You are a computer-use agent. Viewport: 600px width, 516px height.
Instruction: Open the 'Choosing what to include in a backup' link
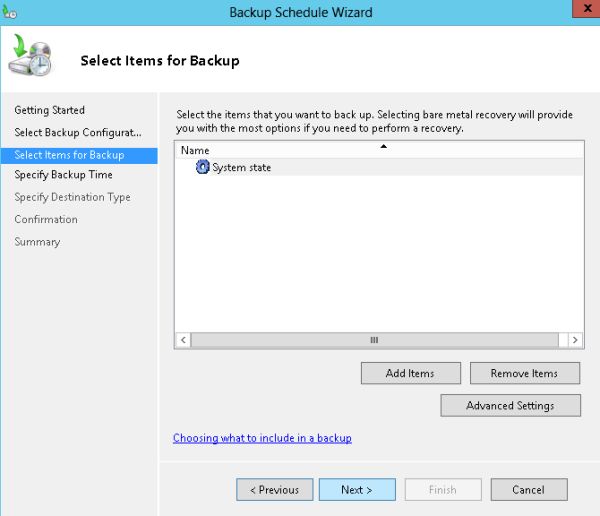click(x=262, y=438)
